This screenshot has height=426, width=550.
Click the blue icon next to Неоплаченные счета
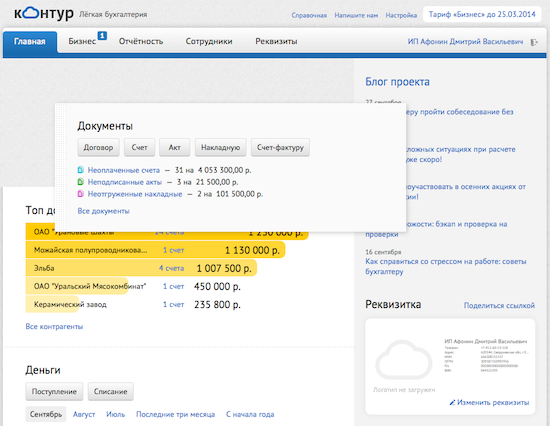(81, 170)
